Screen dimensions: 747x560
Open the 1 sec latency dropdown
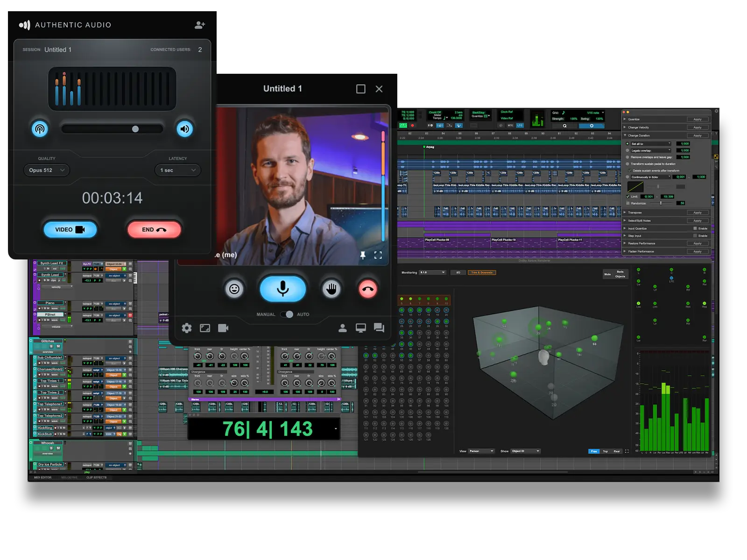pyautogui.click(x=176, y=170)
